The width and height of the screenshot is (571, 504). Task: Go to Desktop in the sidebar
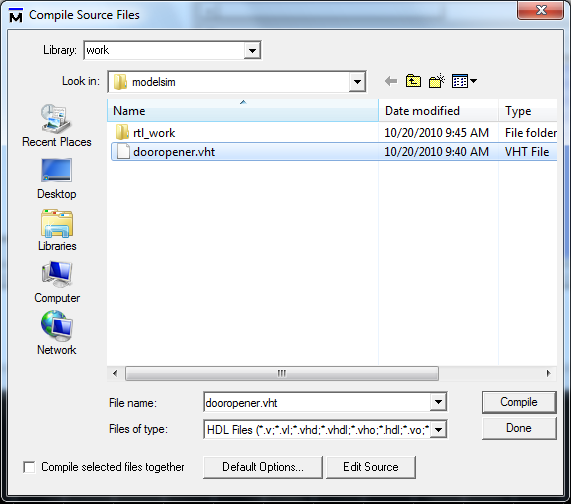[56, 179]
